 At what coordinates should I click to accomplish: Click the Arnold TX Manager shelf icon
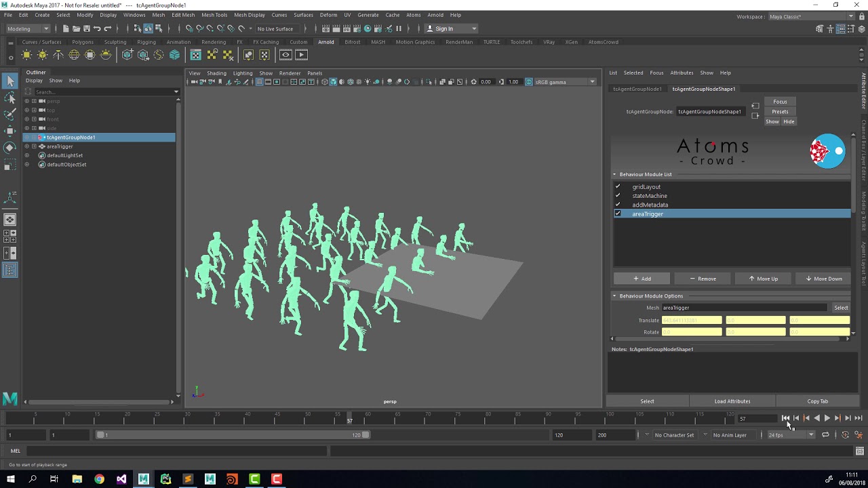click(196, 55)
